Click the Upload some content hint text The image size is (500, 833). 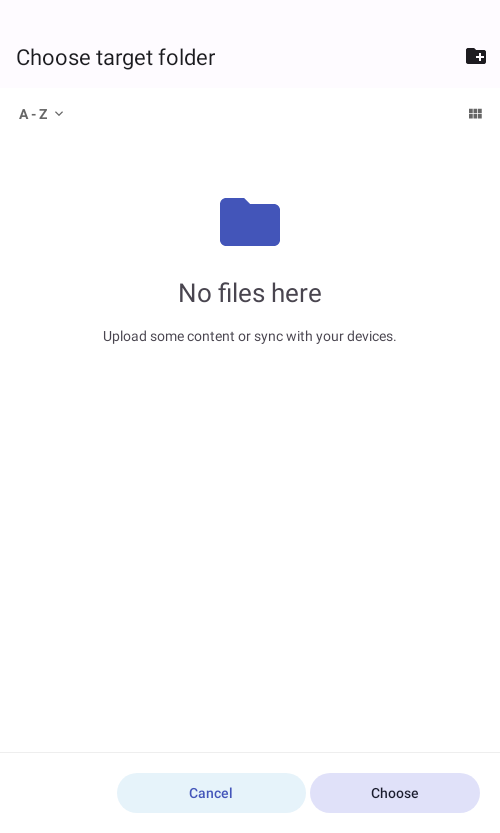[250, 336]
